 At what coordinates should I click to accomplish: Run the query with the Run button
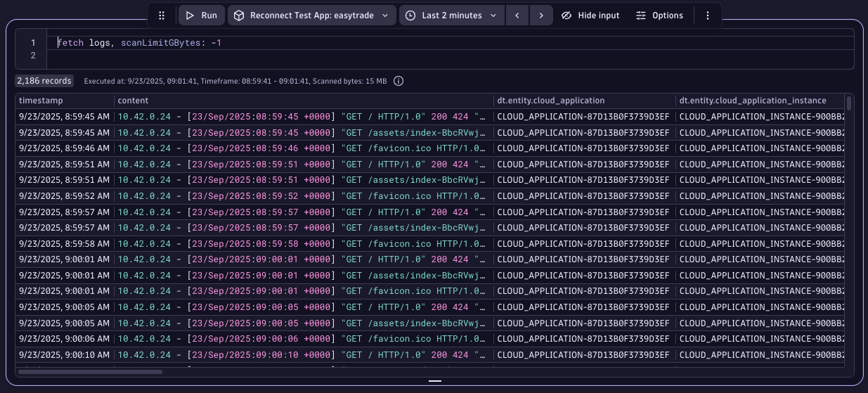point(201,15)
